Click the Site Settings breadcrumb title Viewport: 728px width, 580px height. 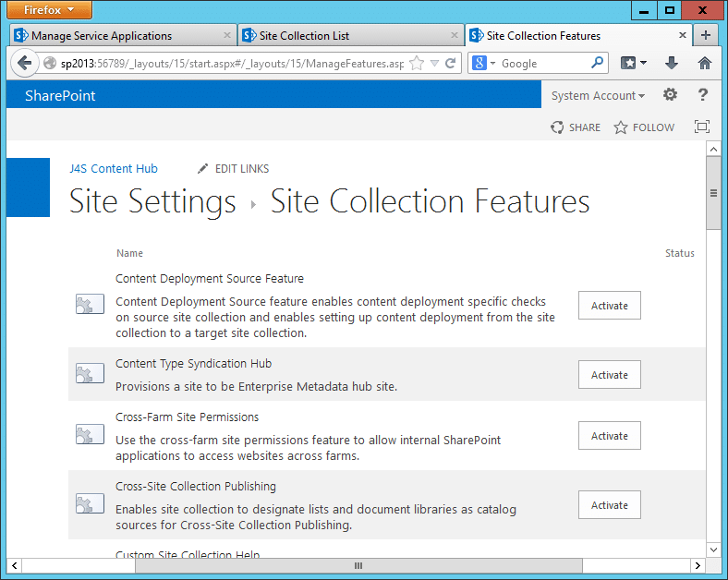pyautogui.click(x=152, y=202)
